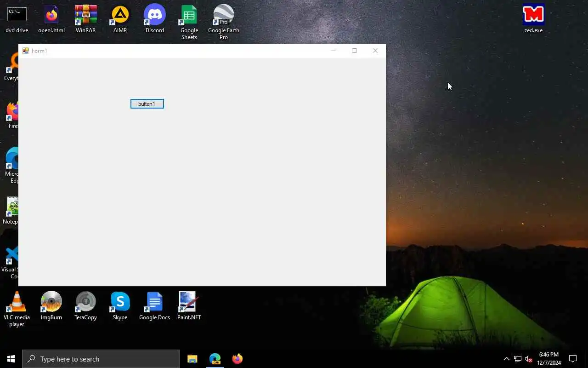This screenshot has height=368, width=588.
Task: Open File Explorer from the taskbar
Action: tap(192, 359)
